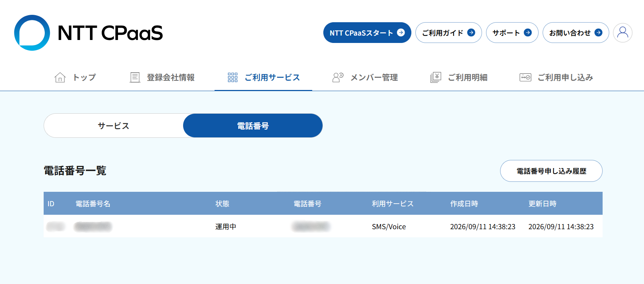
Task: Click the 電話番号 column header in table
Action: pyautogui.click(x=307, y=204)
